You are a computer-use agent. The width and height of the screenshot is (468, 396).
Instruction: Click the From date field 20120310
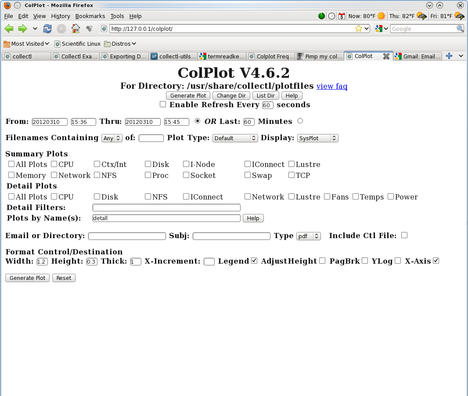(x=50, y=122)
